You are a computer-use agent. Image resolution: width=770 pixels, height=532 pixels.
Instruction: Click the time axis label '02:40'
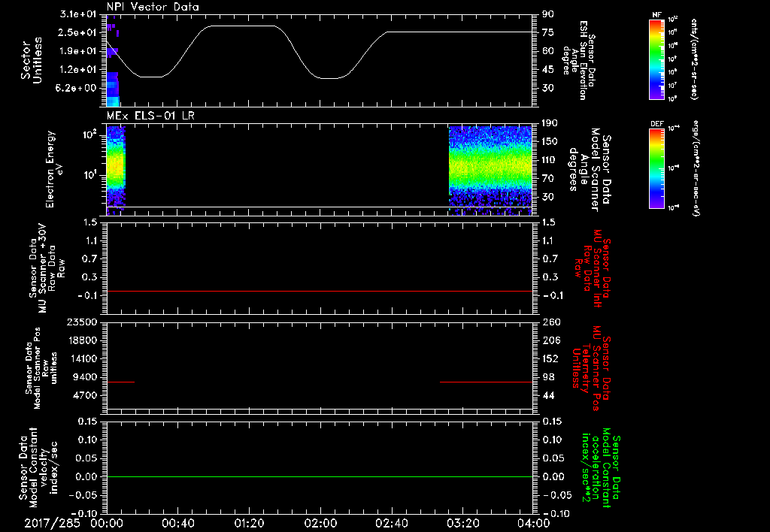(391, 524)
